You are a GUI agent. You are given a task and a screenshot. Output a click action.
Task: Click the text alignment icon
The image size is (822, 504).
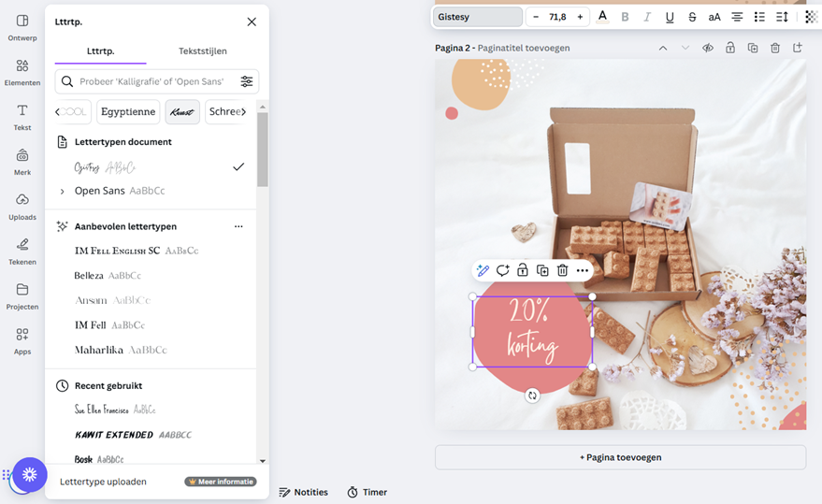[x=737, y=17]
